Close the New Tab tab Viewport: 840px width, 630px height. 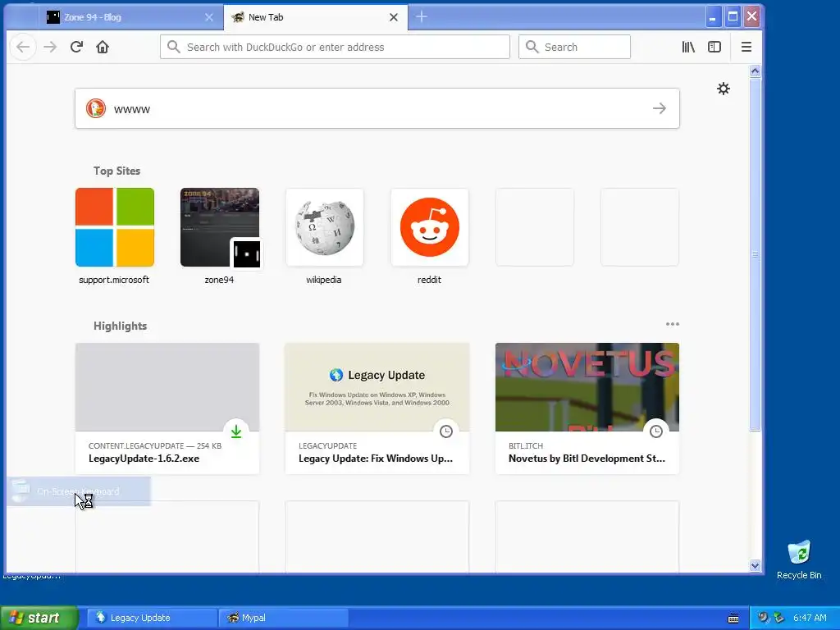394,17
